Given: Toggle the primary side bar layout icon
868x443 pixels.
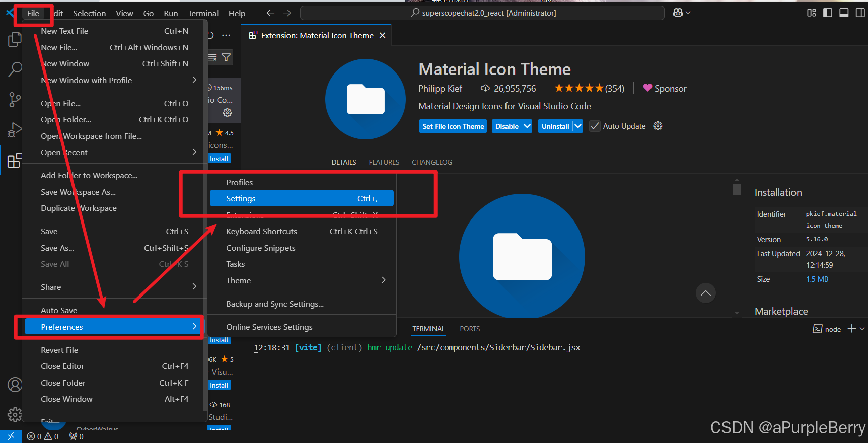Looking at the screenshot, I should coord(828,13).
